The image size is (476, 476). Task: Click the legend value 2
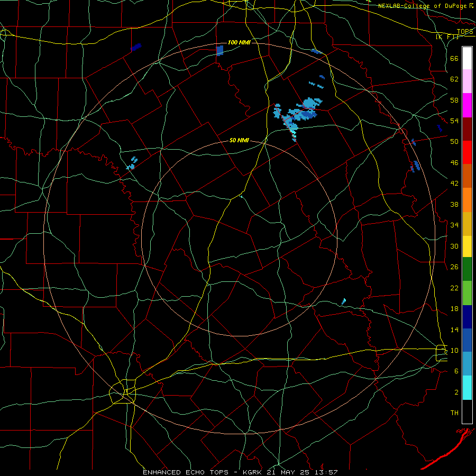(456, 392)
